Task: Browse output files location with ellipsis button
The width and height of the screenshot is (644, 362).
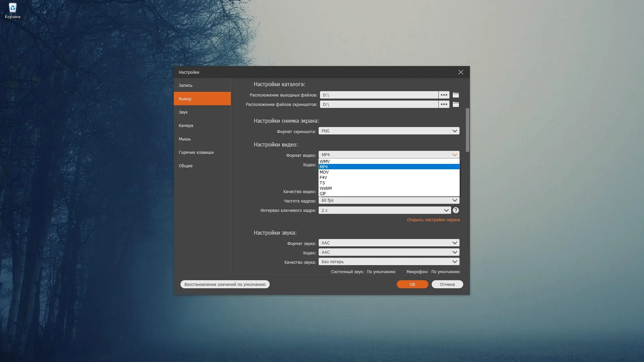Action: pos(444,95)
